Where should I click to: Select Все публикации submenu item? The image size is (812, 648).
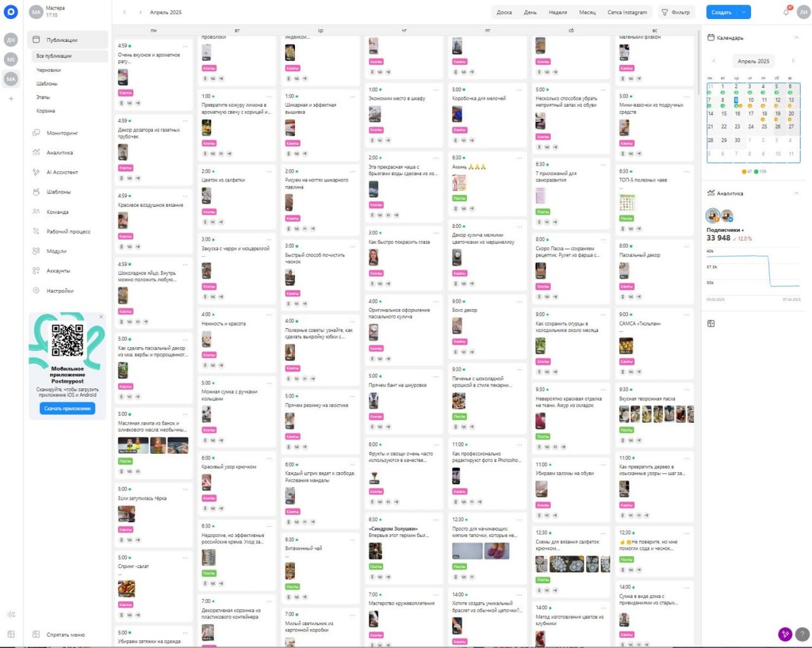tap(69, 56)
